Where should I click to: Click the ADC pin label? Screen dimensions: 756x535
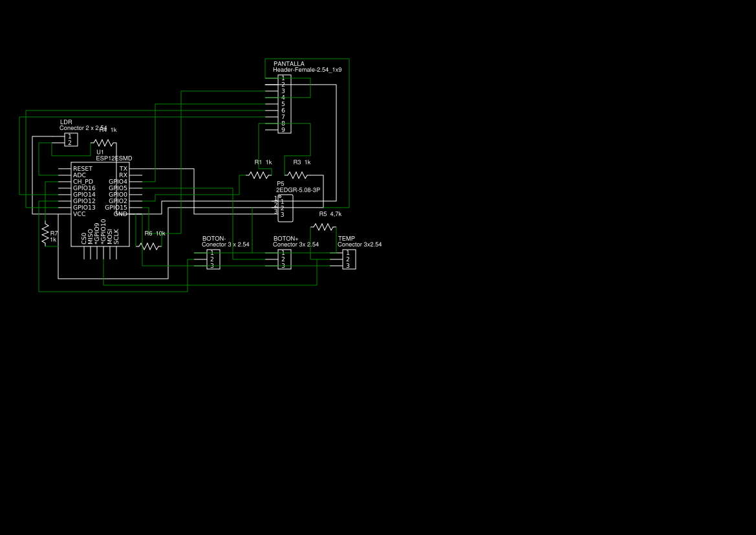tap(80, 175)
